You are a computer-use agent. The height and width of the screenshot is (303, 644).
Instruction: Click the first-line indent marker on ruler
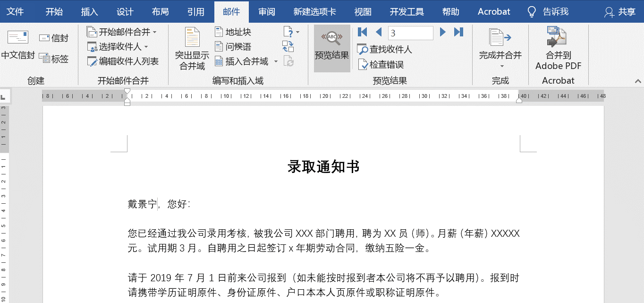[127, 91]
